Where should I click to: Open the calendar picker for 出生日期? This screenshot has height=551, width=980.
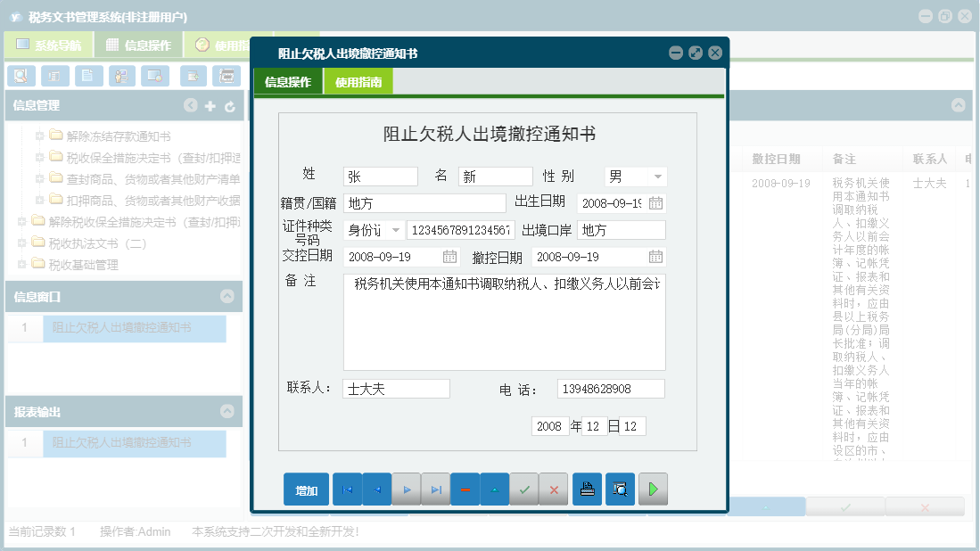click(x=655, y=202)
